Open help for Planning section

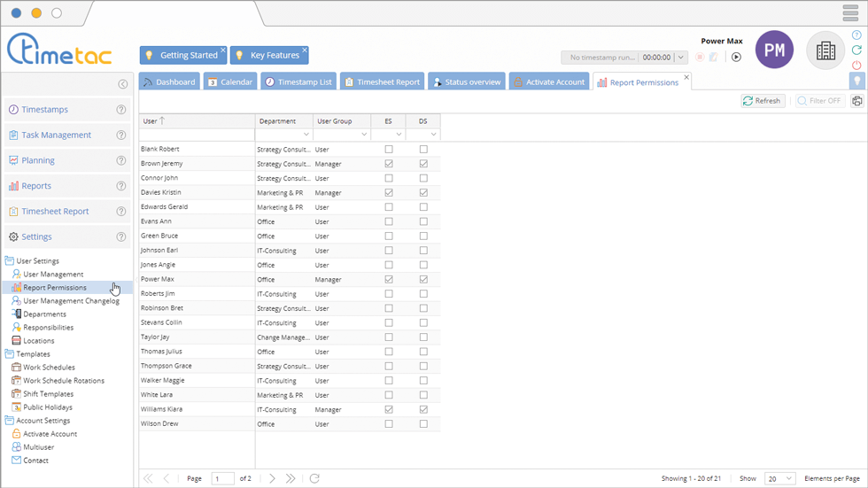tap(120, 160)
